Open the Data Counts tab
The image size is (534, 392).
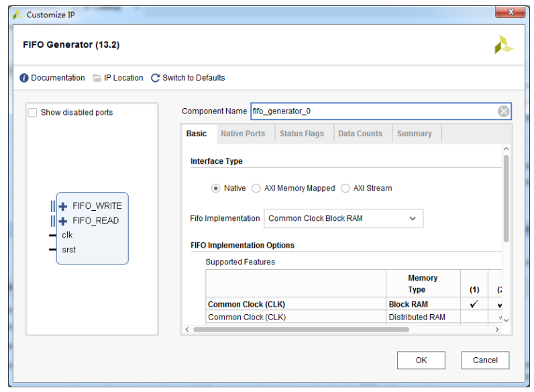[360, 134]
